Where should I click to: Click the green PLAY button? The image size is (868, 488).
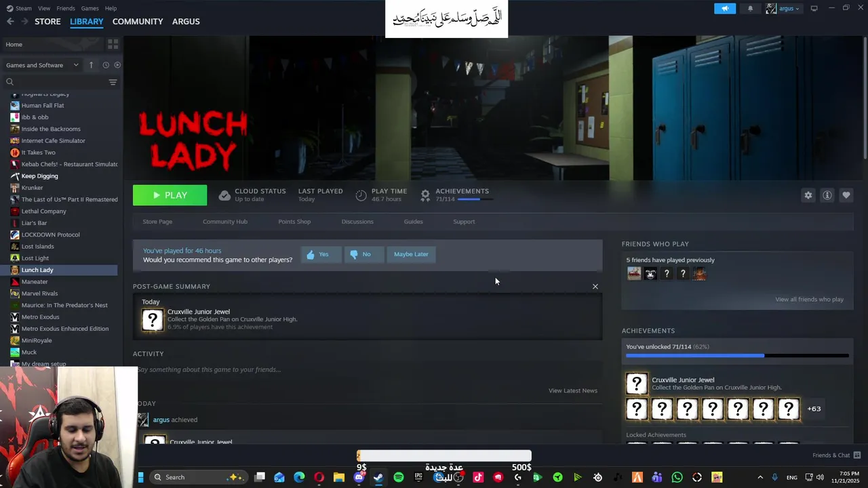pos(170,195)
